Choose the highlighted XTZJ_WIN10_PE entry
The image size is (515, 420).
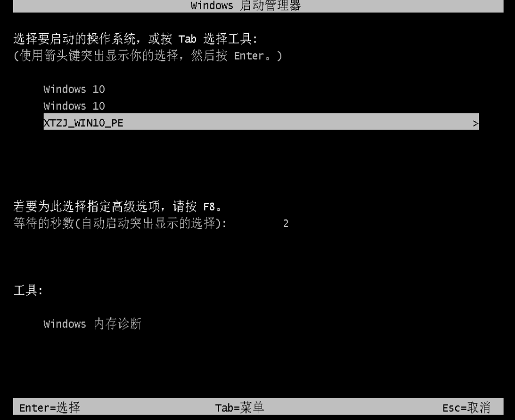[261, 122]
